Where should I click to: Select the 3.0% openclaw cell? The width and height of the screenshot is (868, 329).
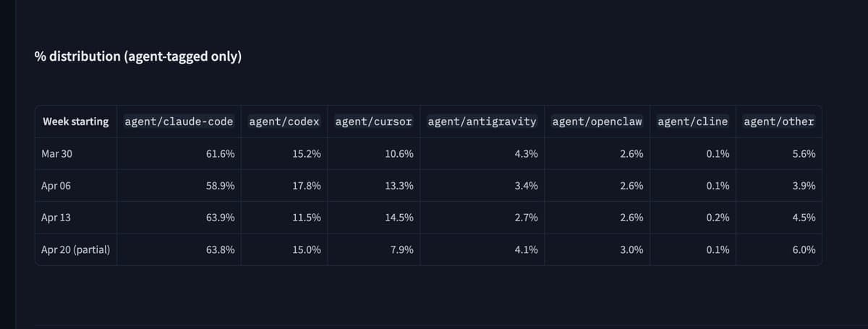[x=631, y=250]
